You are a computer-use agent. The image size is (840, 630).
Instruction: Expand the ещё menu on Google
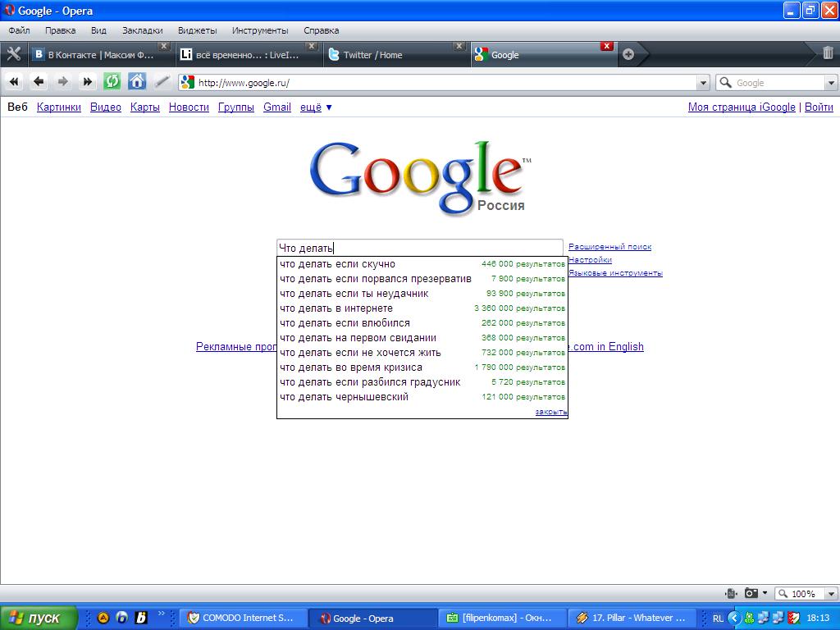316,107
